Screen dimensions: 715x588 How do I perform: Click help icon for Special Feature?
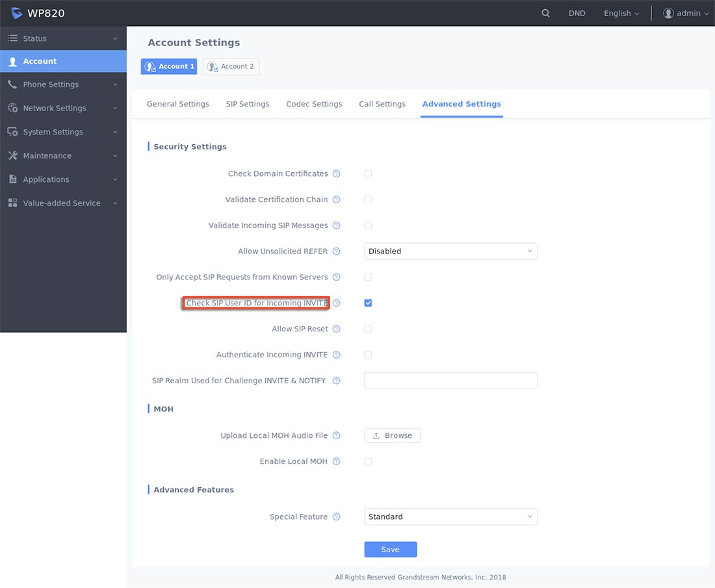pos(337,517)
